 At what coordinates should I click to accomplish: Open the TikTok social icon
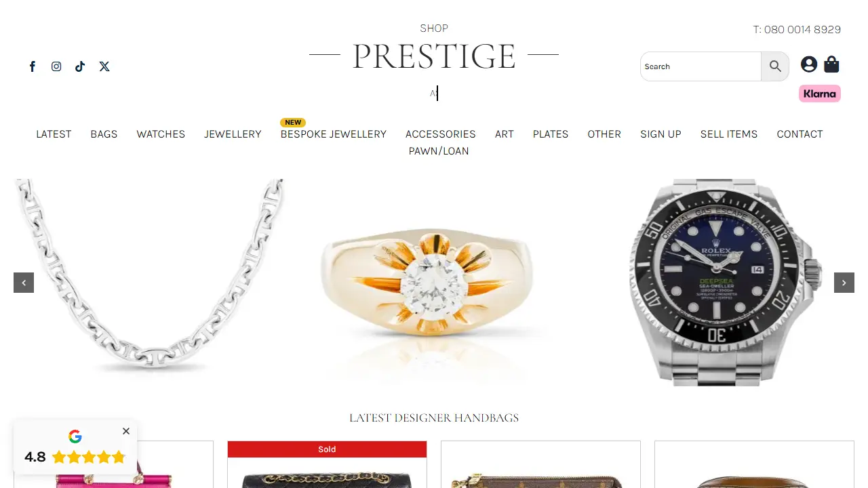80,66
